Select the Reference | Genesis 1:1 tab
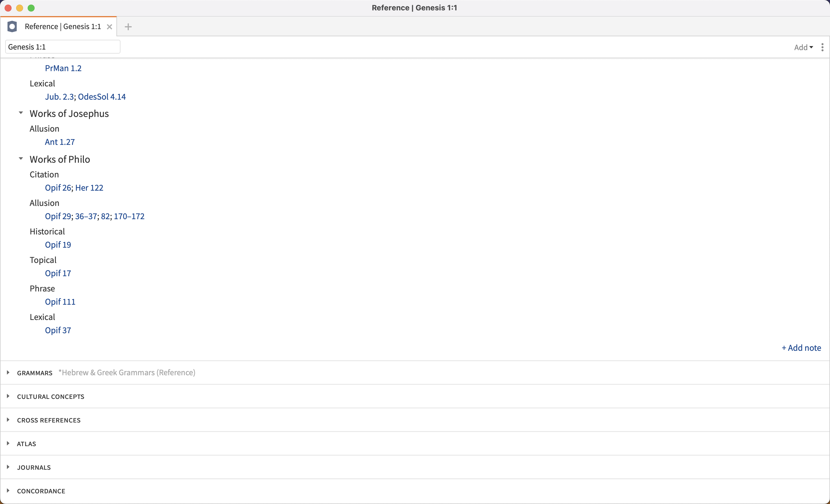 pos(63,26)
